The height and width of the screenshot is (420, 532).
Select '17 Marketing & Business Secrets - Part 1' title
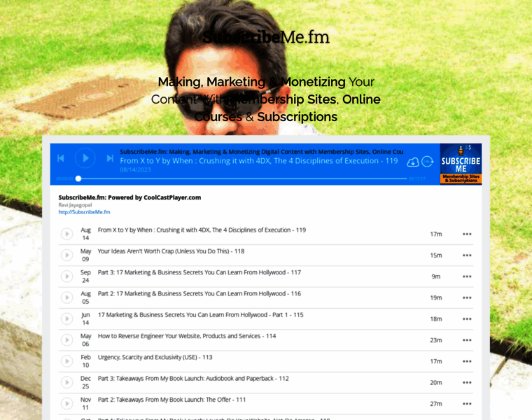(200, 315)
